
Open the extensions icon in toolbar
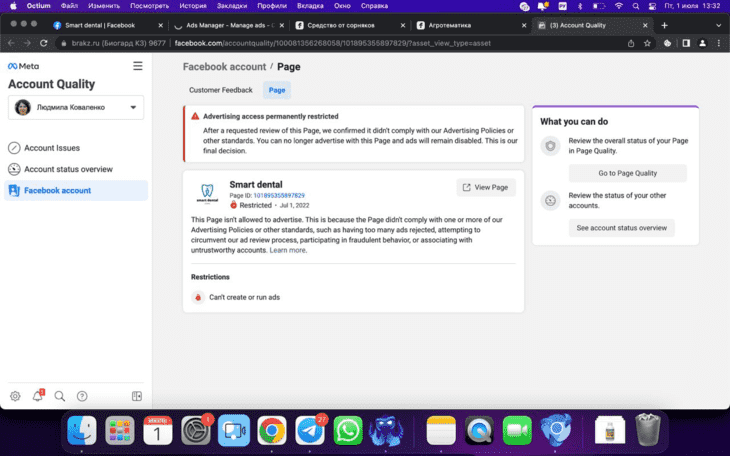668,43
